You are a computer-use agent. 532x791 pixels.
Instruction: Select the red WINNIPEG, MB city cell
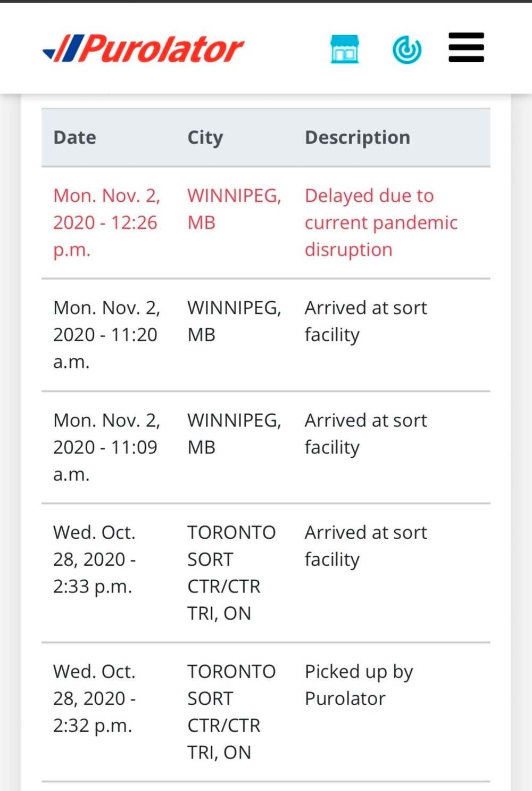click(x=234, y=209)
